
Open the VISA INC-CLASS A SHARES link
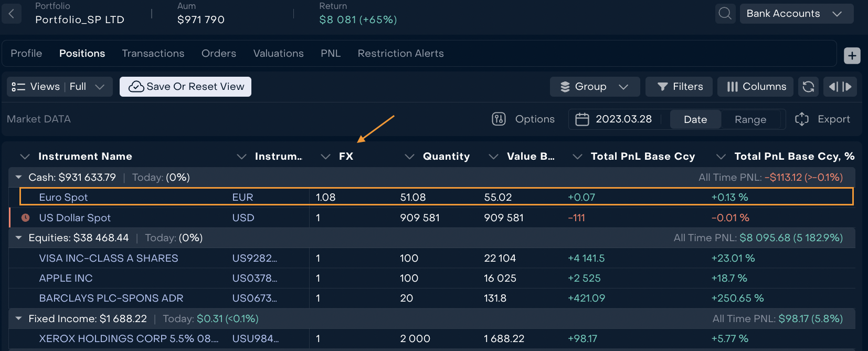109,258
